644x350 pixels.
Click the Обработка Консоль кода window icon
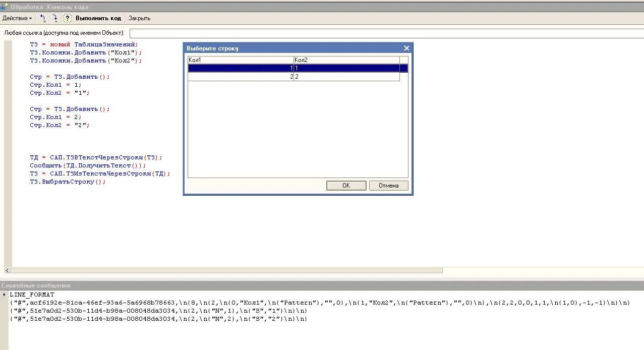click(4, 7)
